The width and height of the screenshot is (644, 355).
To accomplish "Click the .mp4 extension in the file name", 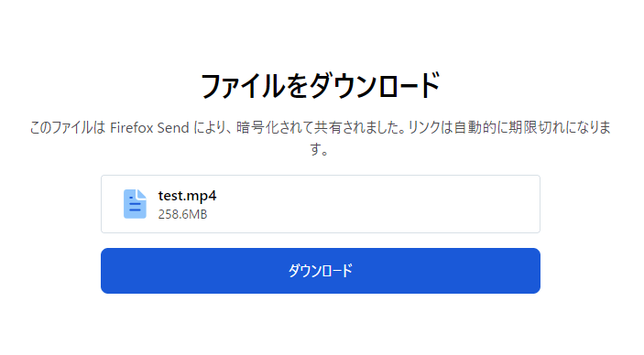I will [200, 197].
